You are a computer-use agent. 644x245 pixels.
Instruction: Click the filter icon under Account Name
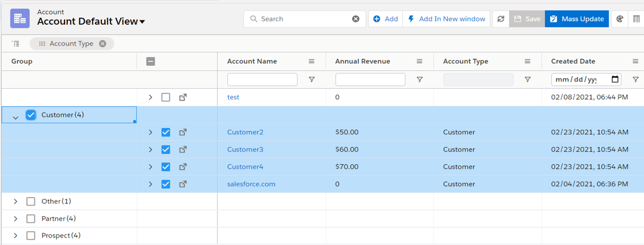pyautogui.click(x=311, y=80)
